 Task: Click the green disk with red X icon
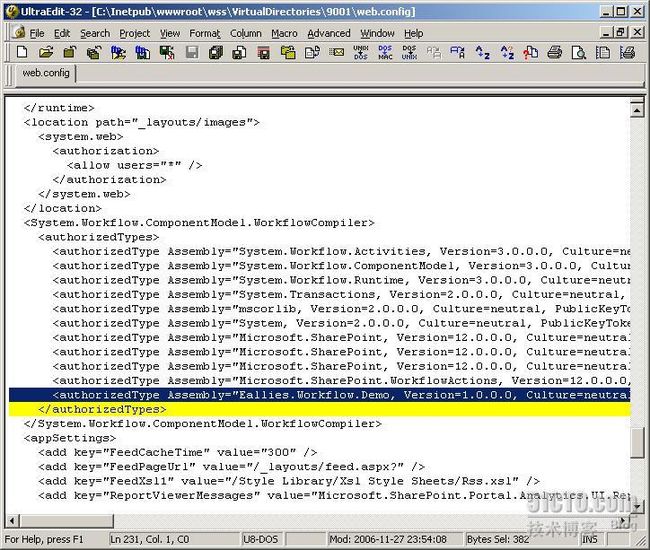point(167,53)
